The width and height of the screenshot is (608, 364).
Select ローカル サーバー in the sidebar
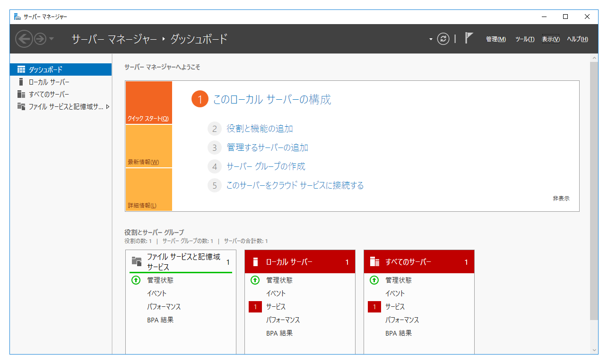click(x=61, y=82)
